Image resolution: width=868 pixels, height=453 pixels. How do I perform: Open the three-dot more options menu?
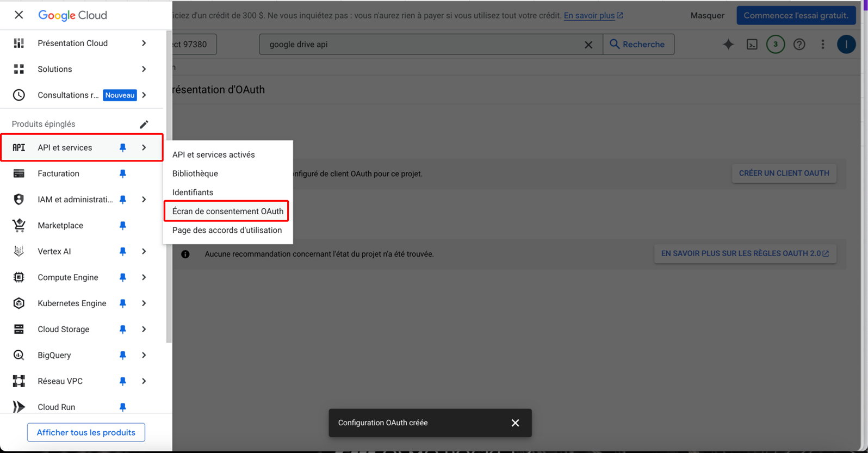[x=823, y=45]
